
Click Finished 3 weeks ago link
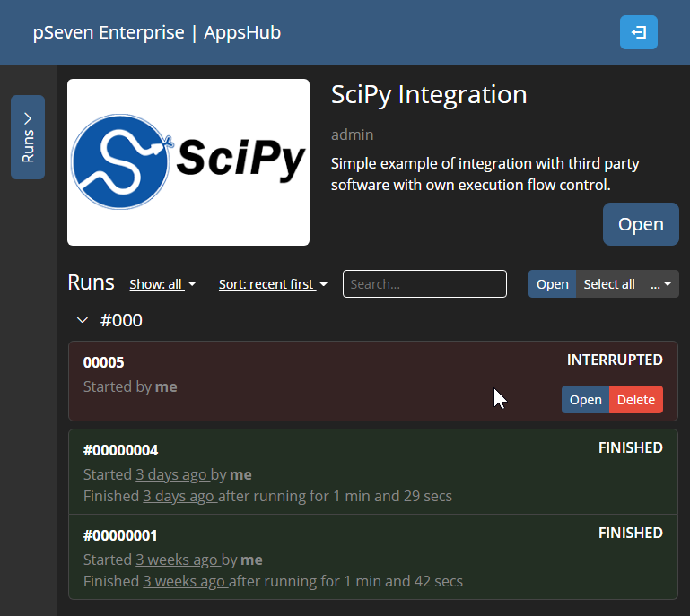click(185, 581)
